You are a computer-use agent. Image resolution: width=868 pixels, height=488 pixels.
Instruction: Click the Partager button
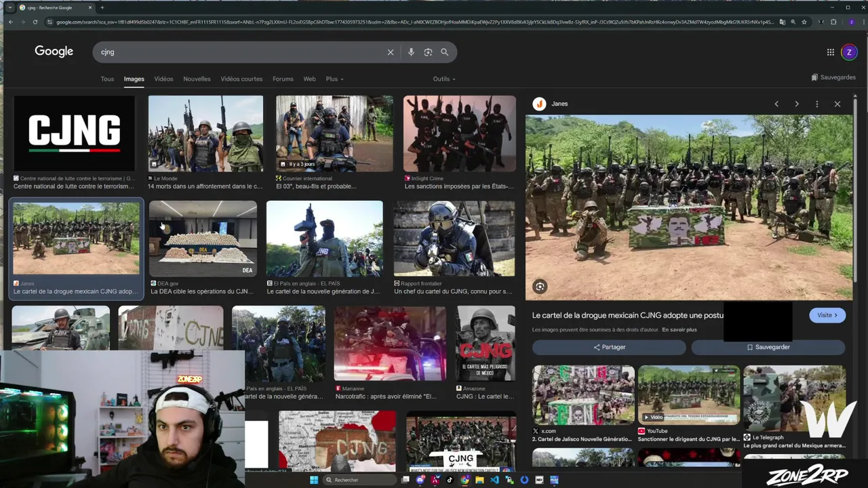pyautogui.click(x=609, y=347)
